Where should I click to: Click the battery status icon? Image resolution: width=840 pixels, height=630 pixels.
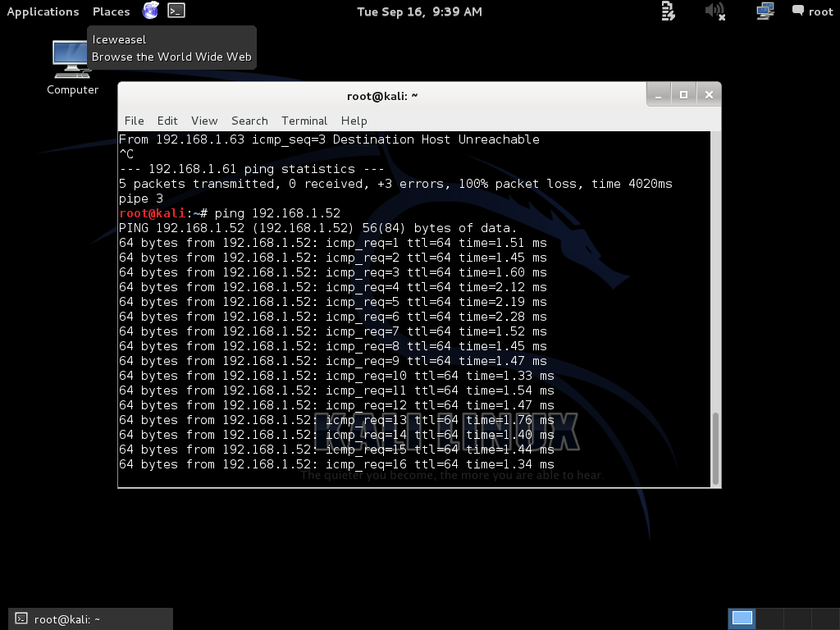tap(666, 11)
